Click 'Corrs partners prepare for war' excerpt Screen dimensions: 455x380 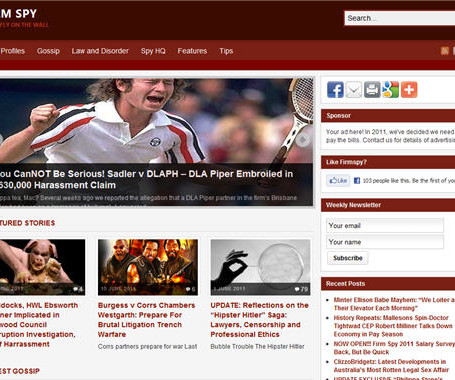point(147,346)
